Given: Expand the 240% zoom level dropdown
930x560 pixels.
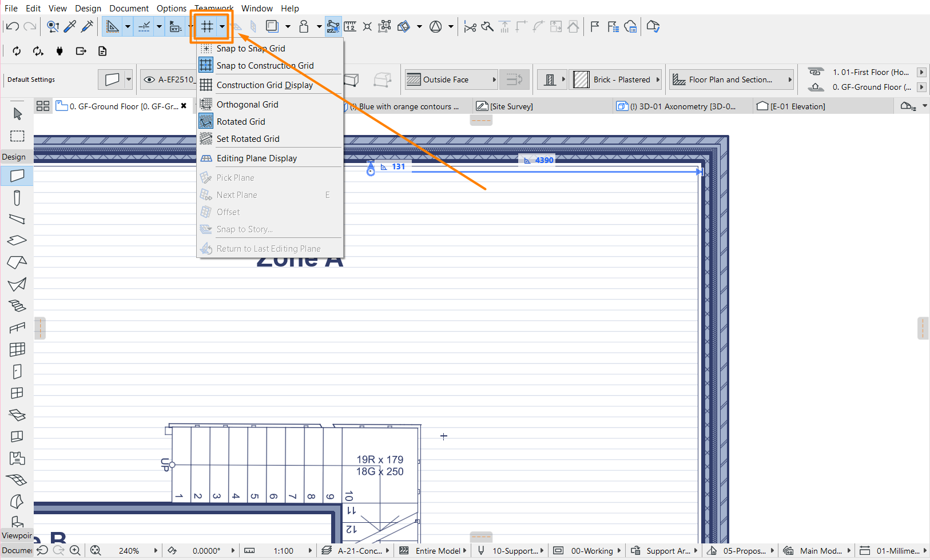Looking at the screenshot, I should click(x=156, y=551).
